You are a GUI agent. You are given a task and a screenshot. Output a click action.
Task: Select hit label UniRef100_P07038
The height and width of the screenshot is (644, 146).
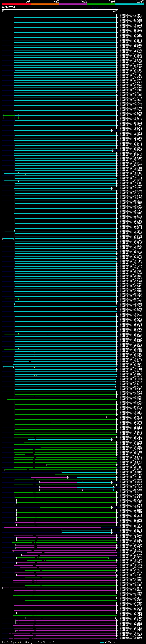pos(131,595)
